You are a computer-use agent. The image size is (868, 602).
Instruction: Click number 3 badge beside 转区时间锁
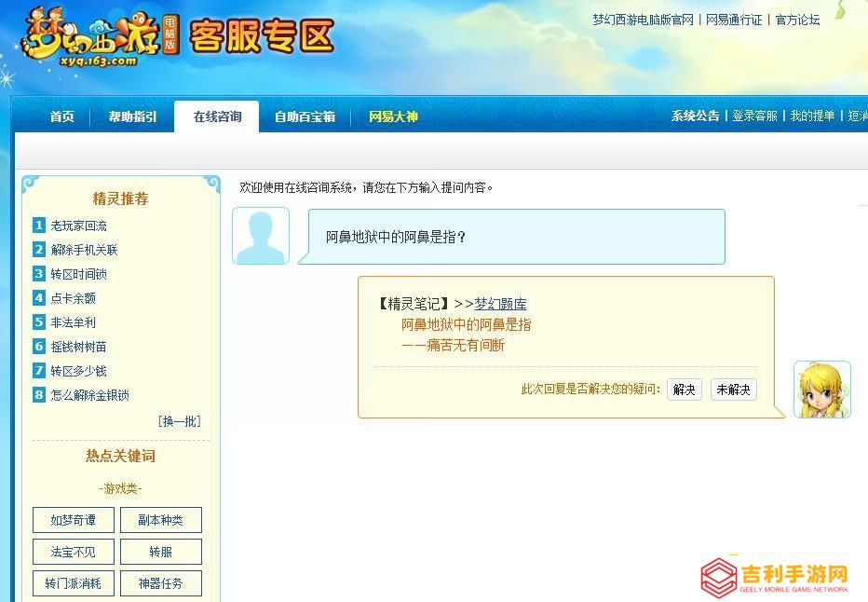click(x=39, y=274)
